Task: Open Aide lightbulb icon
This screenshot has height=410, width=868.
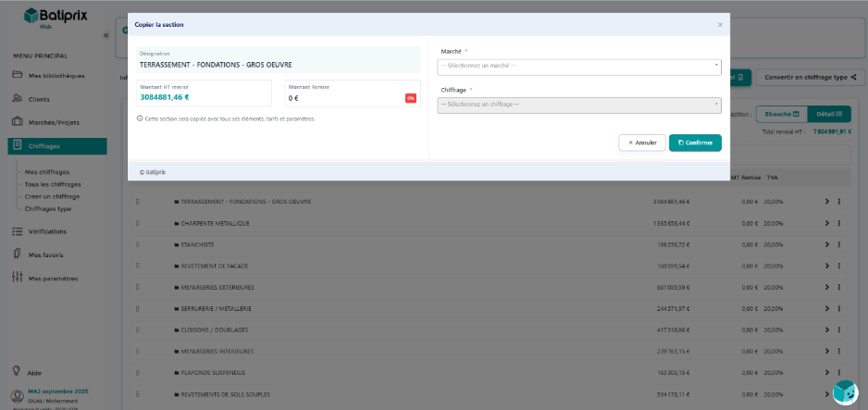Action: pyautogui.click(x=18, y=370)
